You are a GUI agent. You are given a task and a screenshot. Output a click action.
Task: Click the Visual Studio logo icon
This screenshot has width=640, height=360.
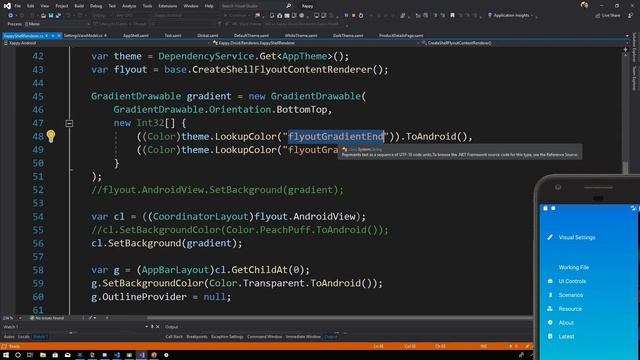click(x=7, y=6)
